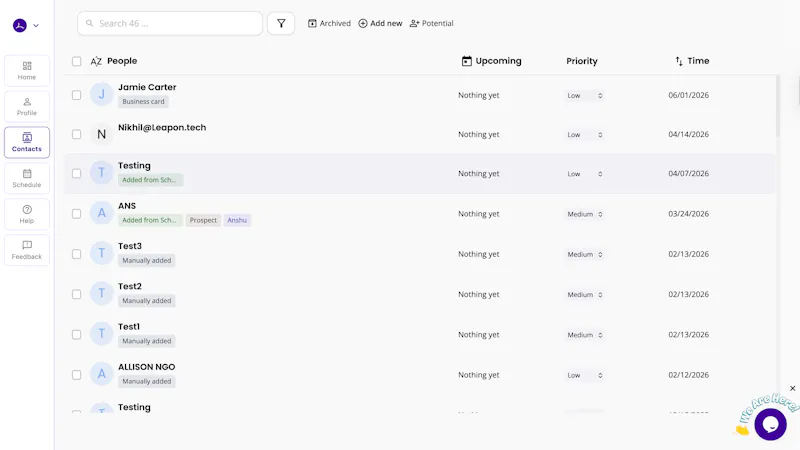The width and height of the screenshot is (800, 450).
Task: Click the T avatar for Test2
Action: 102,293
